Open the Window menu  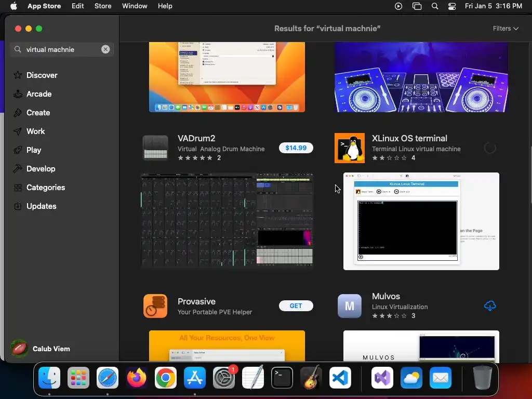pos(135,6)
